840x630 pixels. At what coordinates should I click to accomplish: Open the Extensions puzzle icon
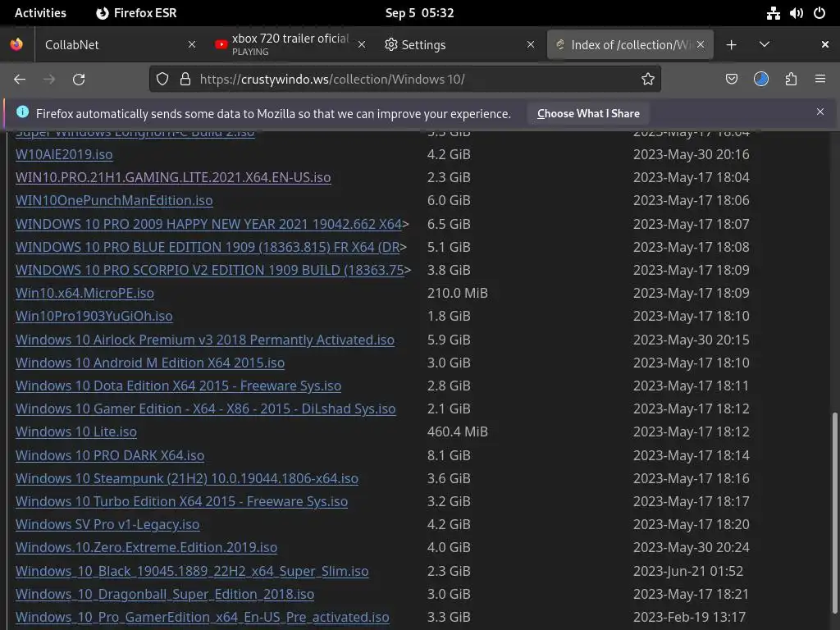click(791, 80)
